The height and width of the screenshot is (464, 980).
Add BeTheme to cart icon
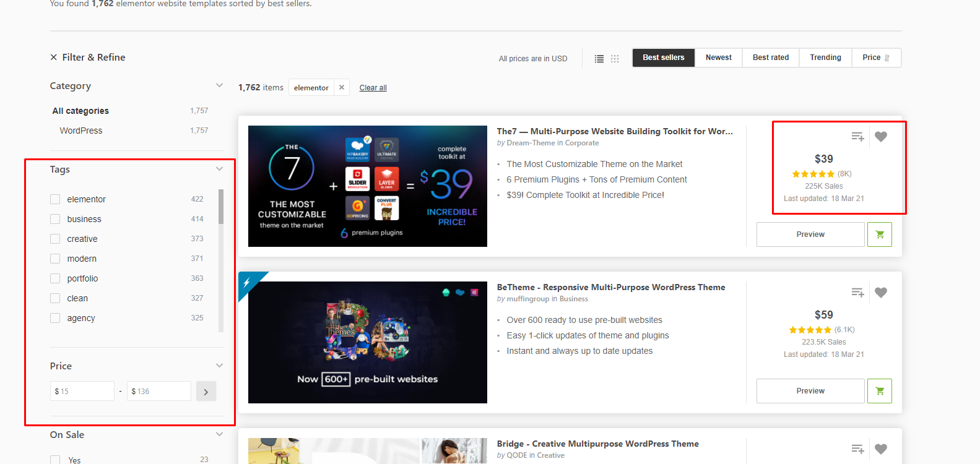pos(880,391)
